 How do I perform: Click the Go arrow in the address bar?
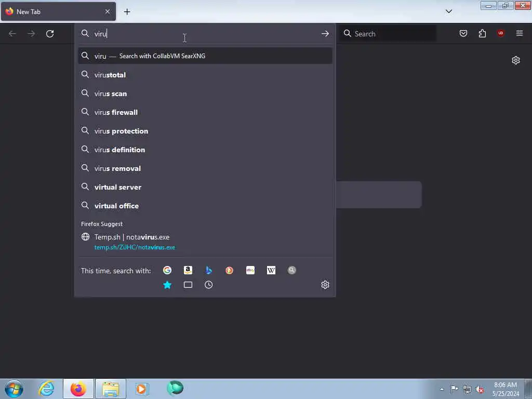pyautogui.click(x=325, y=34)
